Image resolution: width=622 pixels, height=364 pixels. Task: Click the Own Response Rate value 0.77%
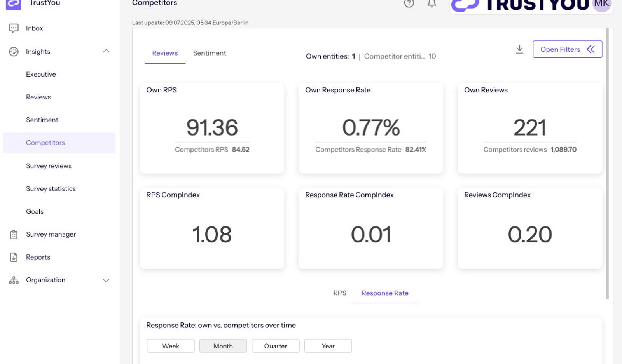tap(371, 127)
